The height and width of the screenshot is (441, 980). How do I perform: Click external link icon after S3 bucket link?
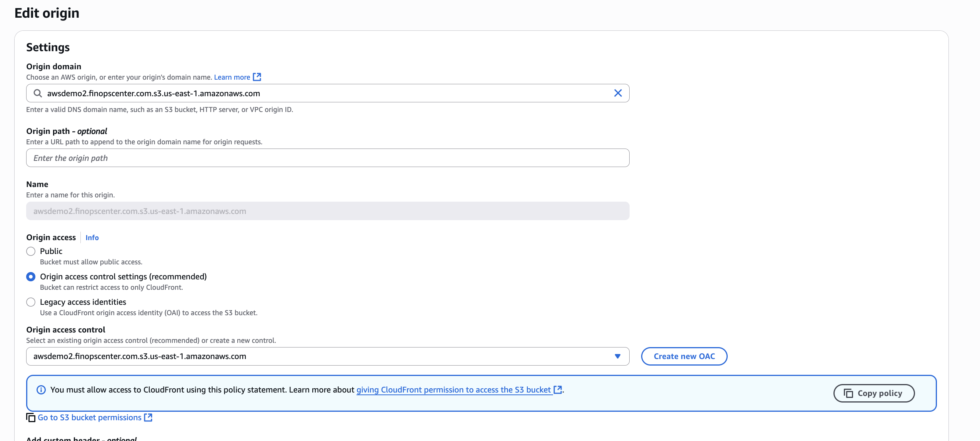[558, 390]
